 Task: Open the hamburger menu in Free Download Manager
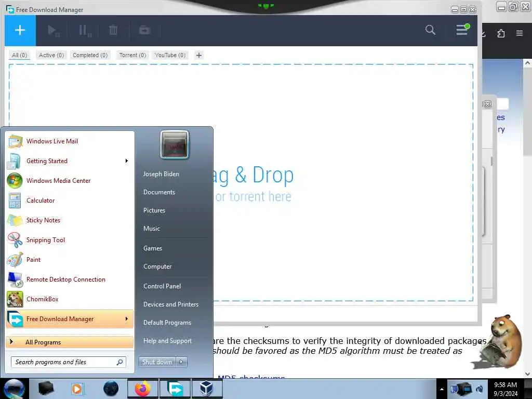[462, 30]
